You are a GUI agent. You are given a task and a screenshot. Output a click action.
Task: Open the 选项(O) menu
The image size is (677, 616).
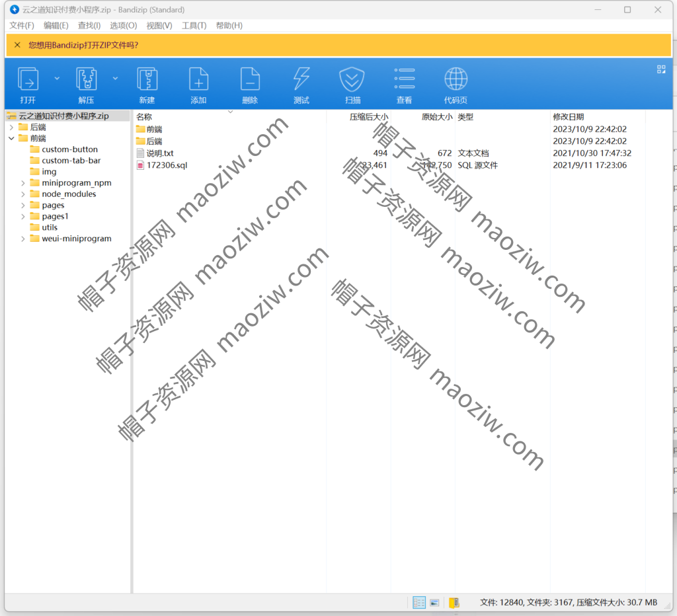[123, 26]
